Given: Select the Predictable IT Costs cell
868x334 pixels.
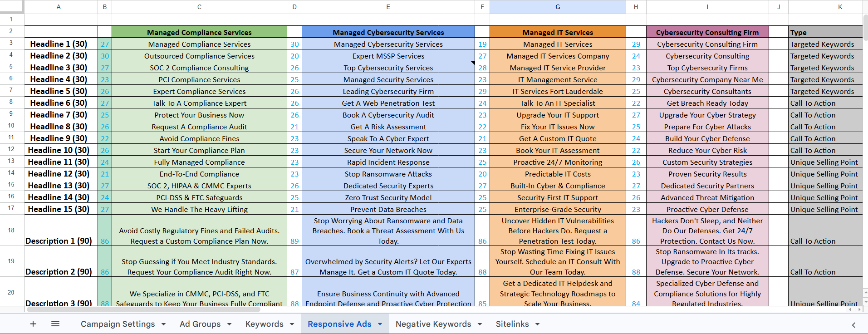Looking at the screenshot, I should [x=558, y=173].
